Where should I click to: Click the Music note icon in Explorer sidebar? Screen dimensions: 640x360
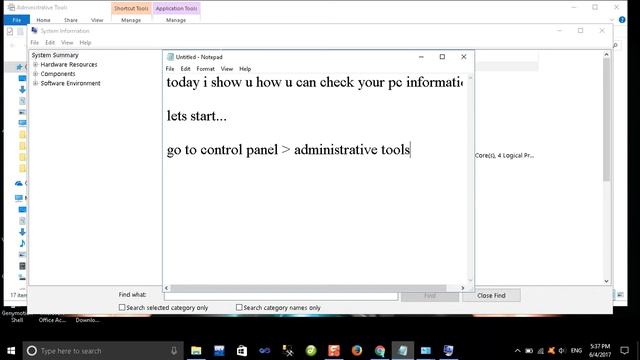tap(22, 243)
